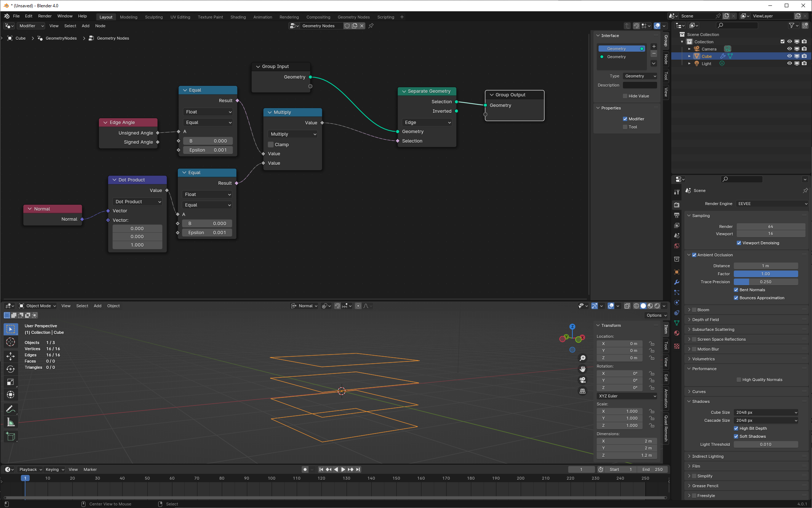Select the Annotate pencil tool

click(11, 409)
